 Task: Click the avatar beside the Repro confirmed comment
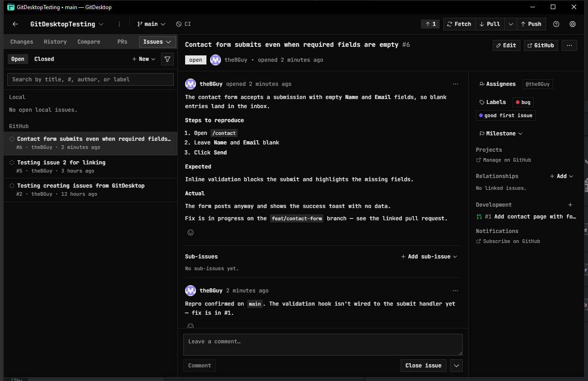click(x=191, y=291)
